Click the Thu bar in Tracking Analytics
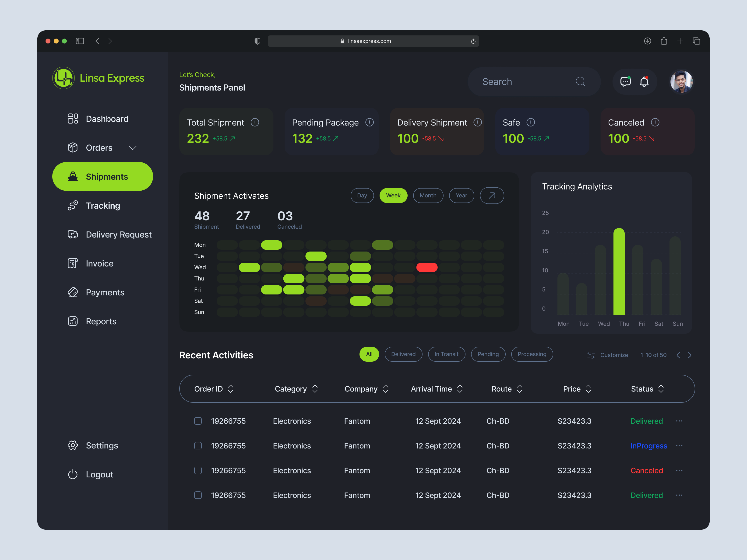Viewport: 747px width, 560px height. click(619, 271)
